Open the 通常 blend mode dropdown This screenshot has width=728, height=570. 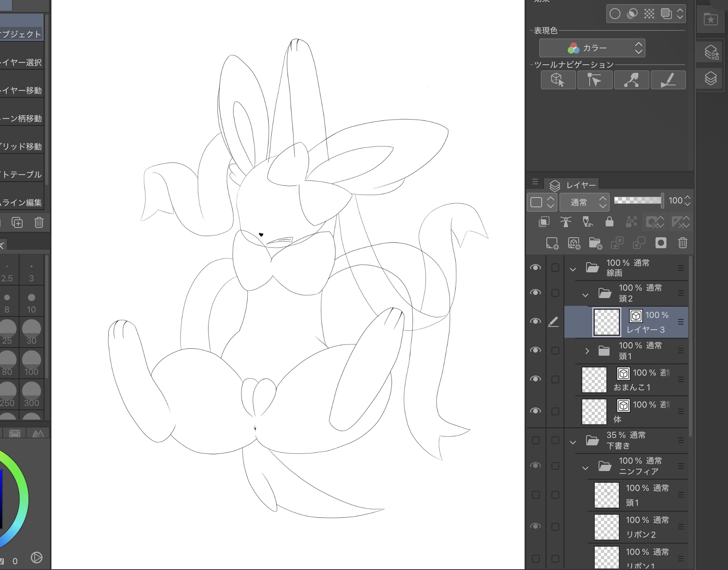tap(584, 202)
